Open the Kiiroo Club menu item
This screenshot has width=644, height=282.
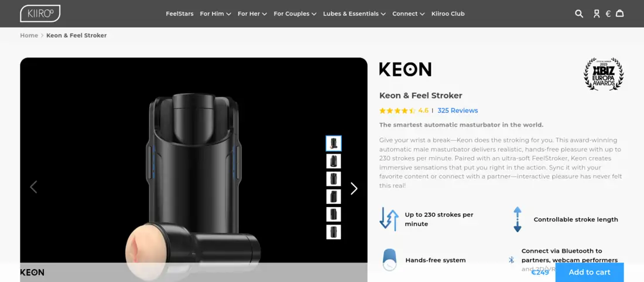click(x=448, y=13)
